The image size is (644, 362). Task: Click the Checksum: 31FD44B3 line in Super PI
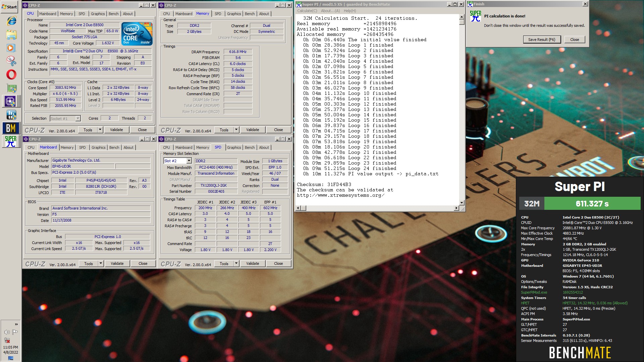coord(324,184)
